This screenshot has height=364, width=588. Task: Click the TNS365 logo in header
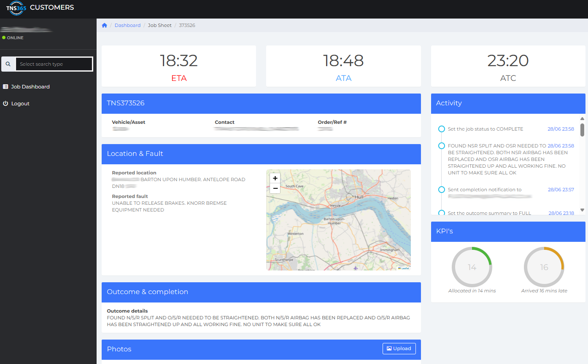click(16, 8)
